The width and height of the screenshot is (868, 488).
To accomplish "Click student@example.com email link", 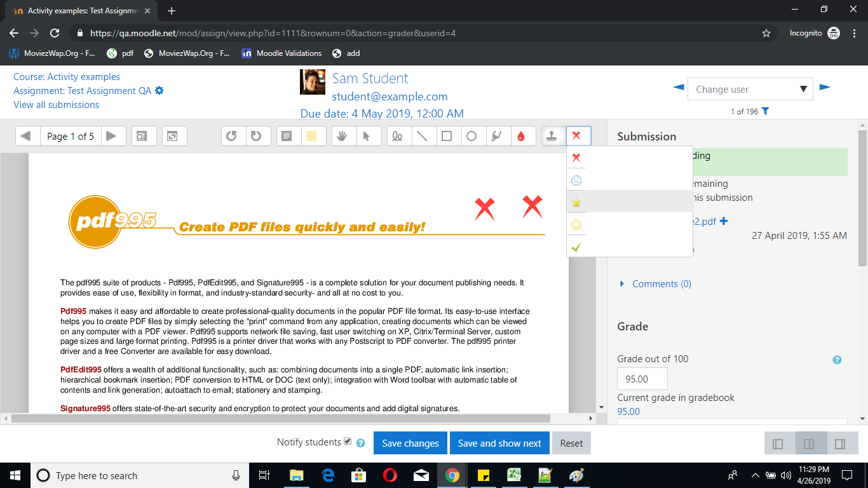I will (390, 97).
